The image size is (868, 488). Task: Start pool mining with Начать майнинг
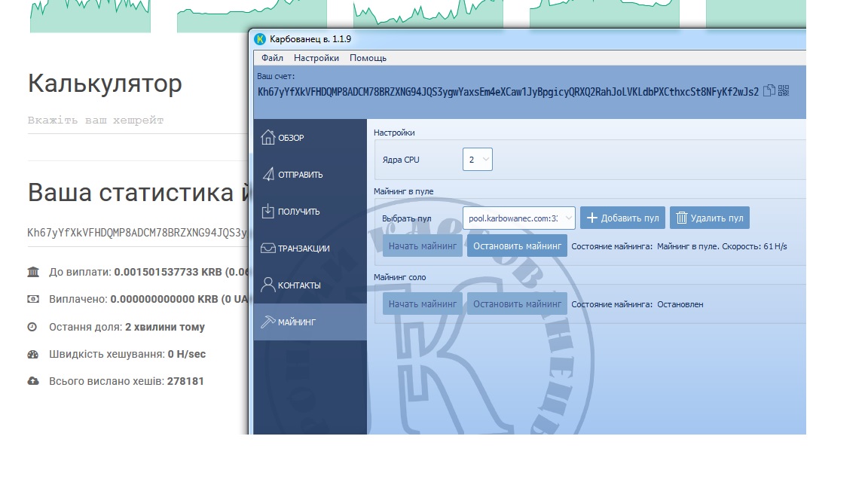pyautogui.click(x=423, y=246)
